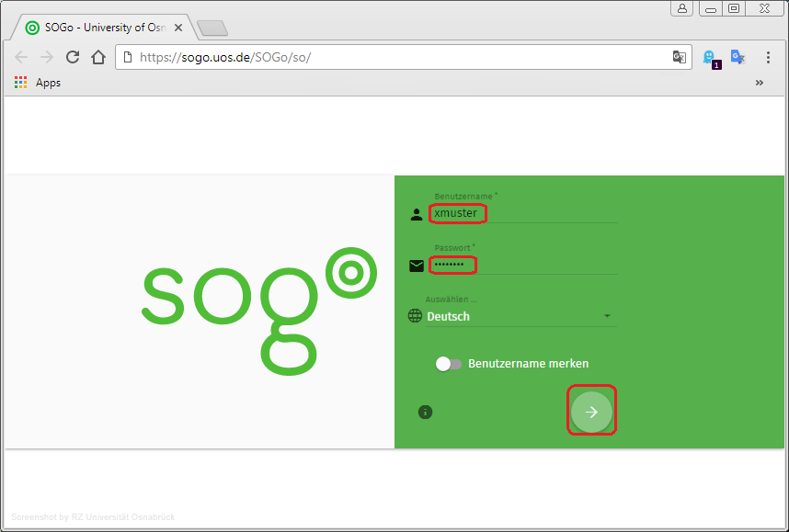Go to the browser home page
The width and height of the screenshot is (789, 532).
click(98, 57)
